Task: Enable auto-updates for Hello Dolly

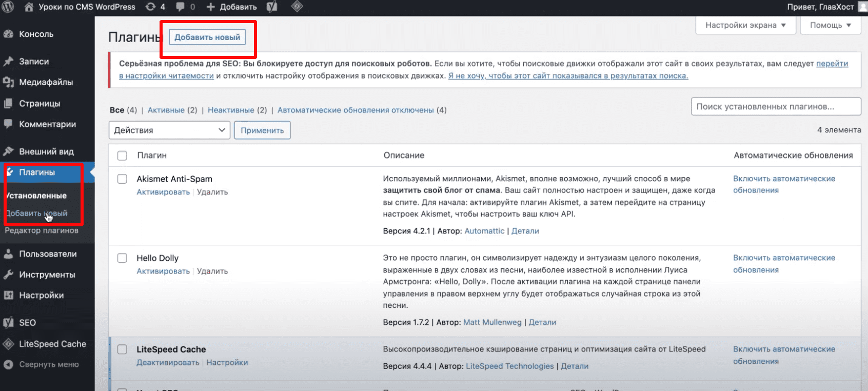Action: point(784,264)
